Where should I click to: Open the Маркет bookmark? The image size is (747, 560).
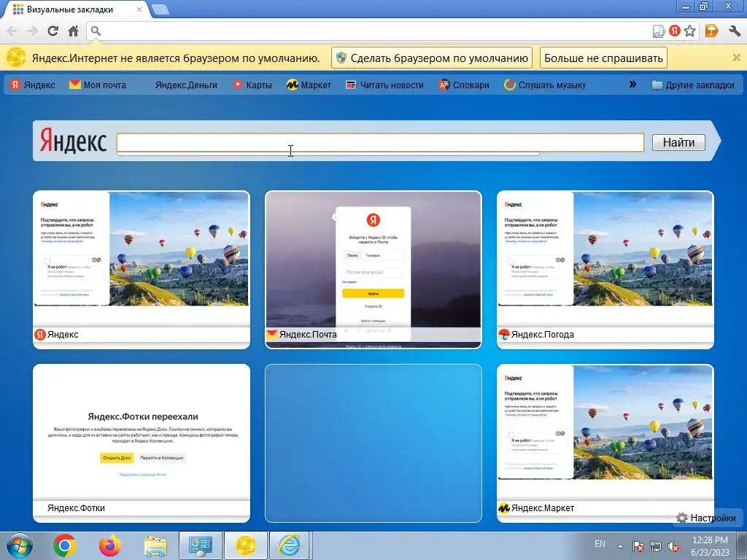tap(309, 85)
